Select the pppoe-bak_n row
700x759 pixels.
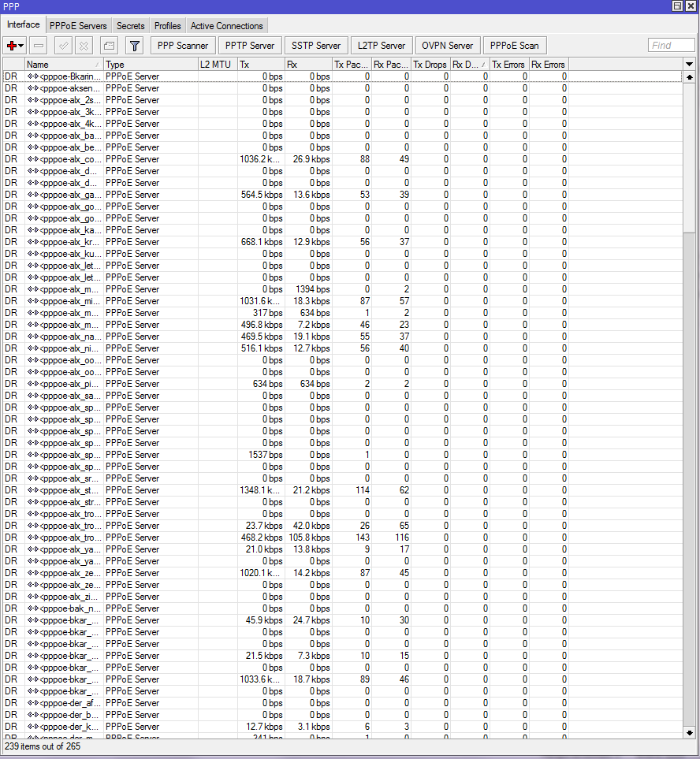[343, 608]
